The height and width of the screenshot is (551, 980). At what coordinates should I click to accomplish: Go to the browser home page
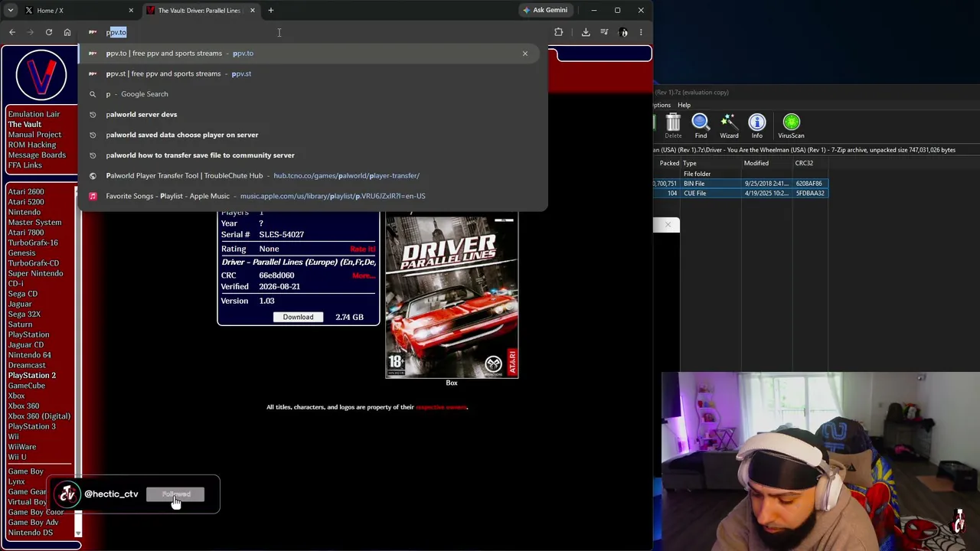[x=67, y=32]
